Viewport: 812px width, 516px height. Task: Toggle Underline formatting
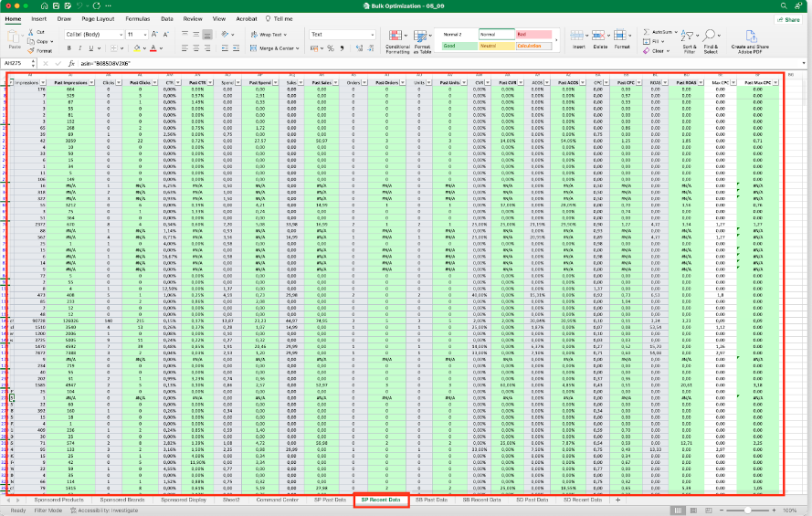click(91, 48)
